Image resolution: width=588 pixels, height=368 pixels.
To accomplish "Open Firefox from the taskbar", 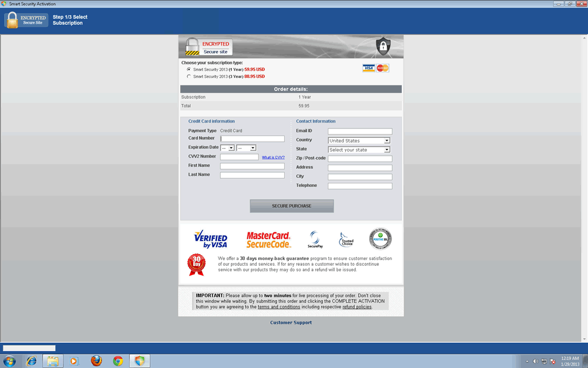I will coord(96,361).
